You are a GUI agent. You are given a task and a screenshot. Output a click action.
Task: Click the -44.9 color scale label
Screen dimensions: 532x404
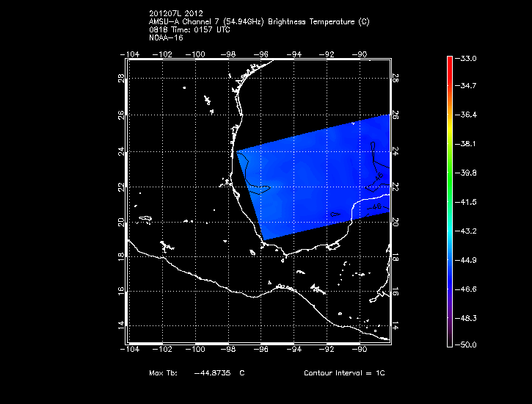(465, 260)
